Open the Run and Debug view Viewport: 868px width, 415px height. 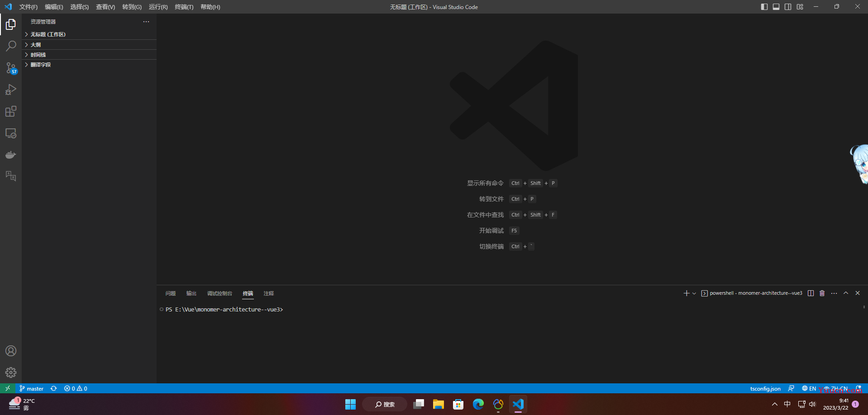[x=11, y=90]
